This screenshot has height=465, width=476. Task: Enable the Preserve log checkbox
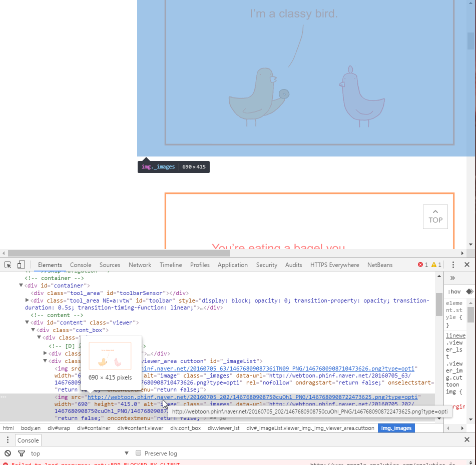[139, 453]
